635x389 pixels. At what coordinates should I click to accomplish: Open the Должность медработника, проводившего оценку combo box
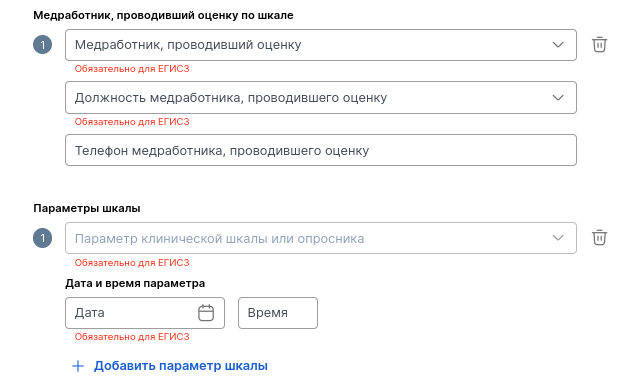click(321, 98)
